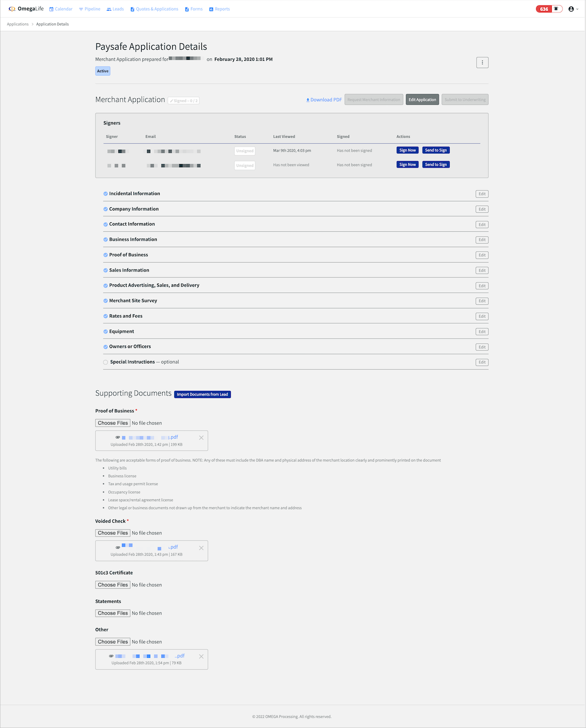Click the Edit Application button
This screenshot has width=586, height=728.
(x=422, y=99)
